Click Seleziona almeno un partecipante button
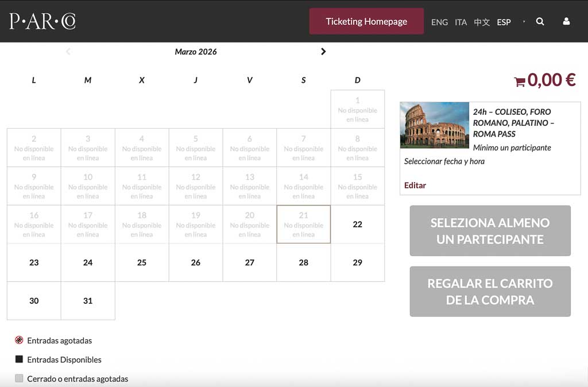This screenshot has height=387, width=588. point(490,231)
